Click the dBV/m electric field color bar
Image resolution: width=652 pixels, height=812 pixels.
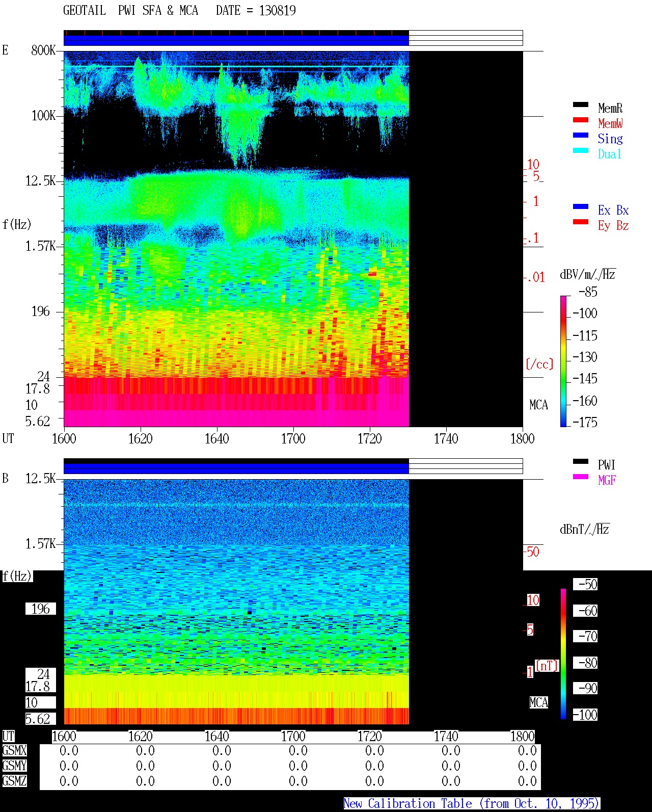point(563,361)
